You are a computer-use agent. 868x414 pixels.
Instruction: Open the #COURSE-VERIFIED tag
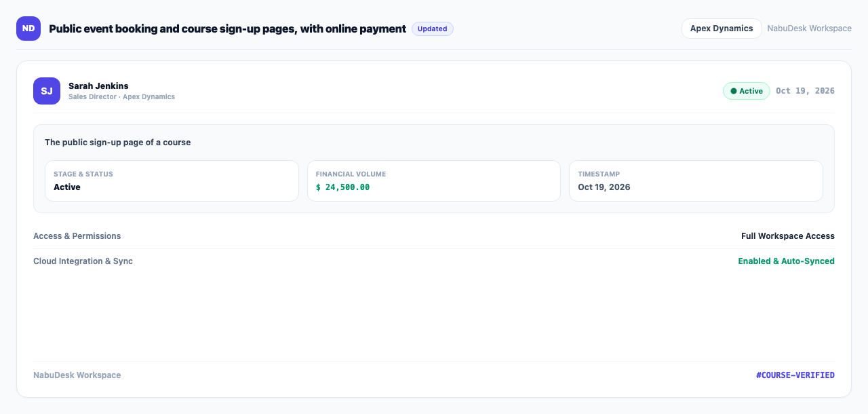tap(795, 375)
